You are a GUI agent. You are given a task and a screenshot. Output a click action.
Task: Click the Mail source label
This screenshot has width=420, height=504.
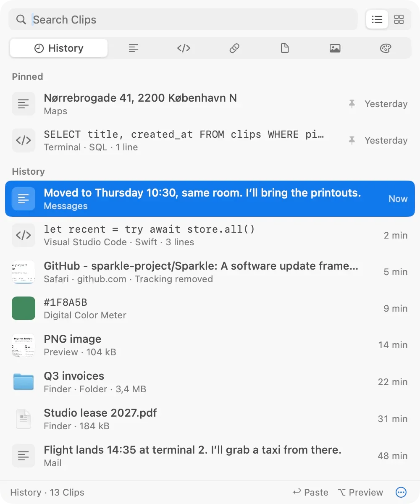(x=52, y=463)
